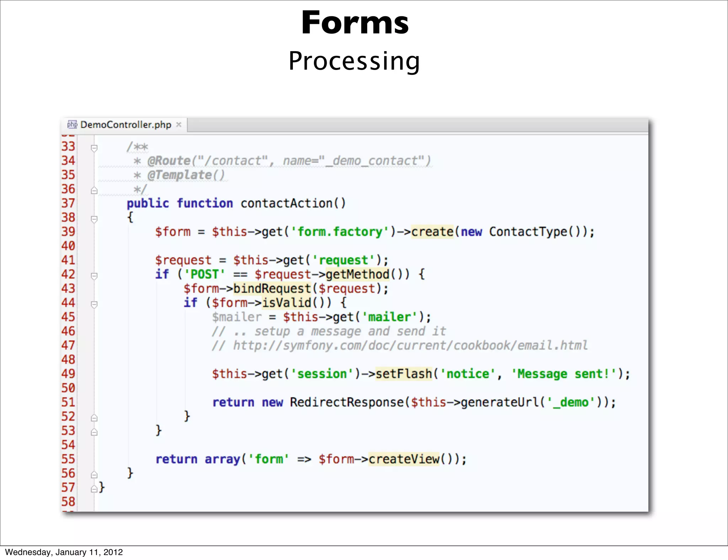Click the 'form' array key string
The width and height of the screenshot is (728, 560).
269,459
